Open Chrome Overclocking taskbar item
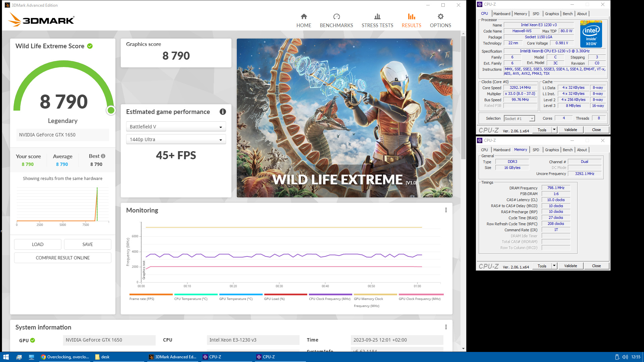Screen dimensions: 644x362 [x=65, y=357]
